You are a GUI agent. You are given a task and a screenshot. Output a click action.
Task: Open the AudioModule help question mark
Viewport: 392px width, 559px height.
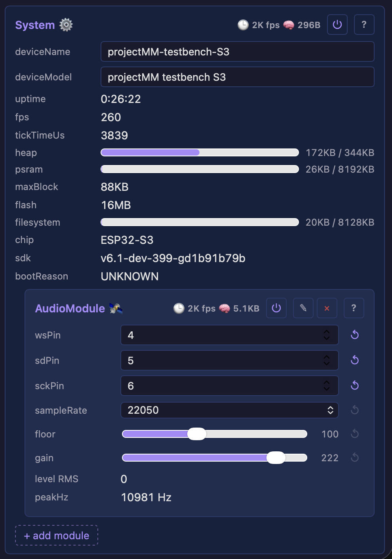[x=354, y=308]
